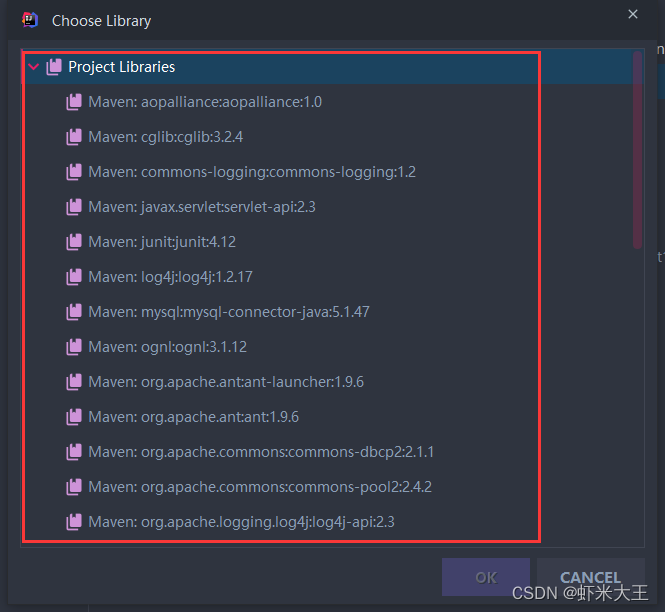Click library icon for mysql-connector-java:5.1.47

(74, 312)
